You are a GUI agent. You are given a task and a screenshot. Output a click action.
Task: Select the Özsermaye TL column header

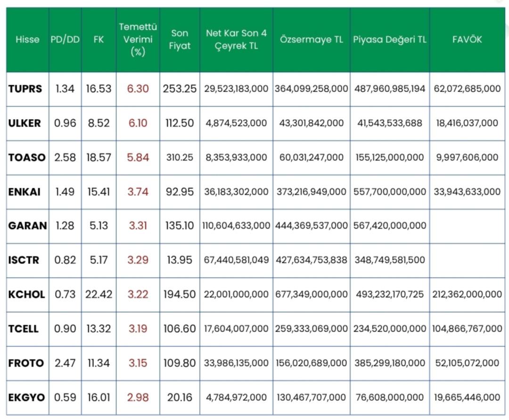(x=311, y=40)
